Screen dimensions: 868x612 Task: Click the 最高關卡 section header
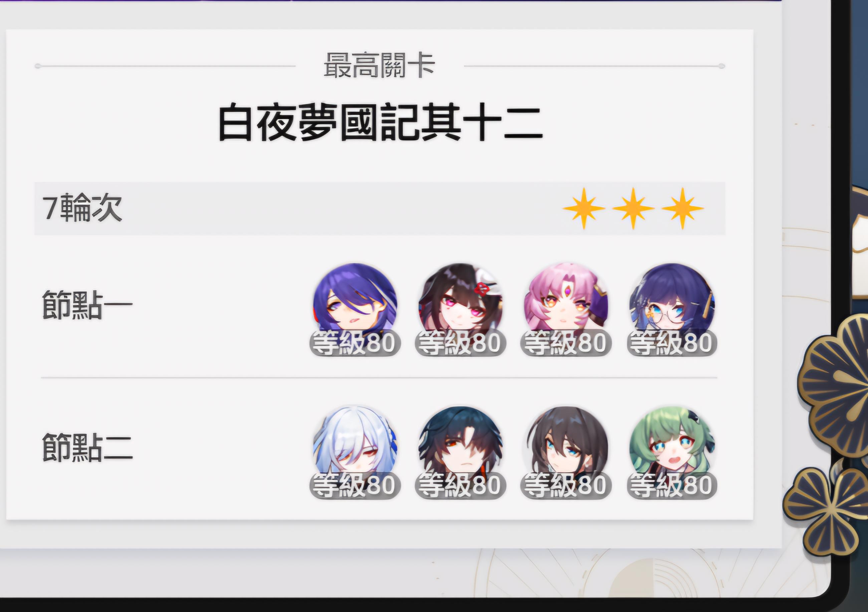(x=379, y=66)
